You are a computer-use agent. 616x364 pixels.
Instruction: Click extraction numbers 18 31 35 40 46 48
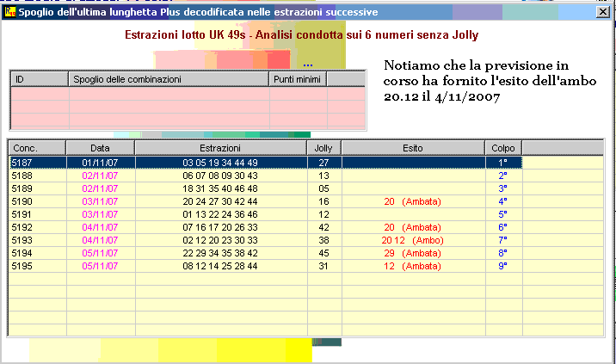point(220,188)
